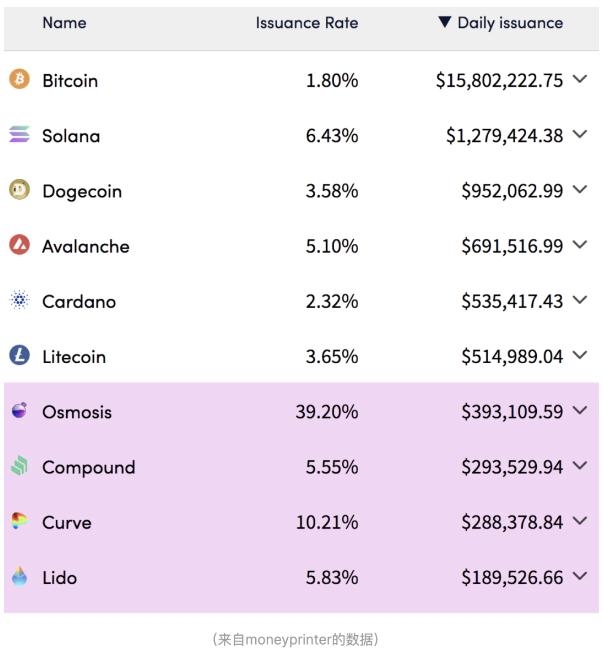The image size is (603, 651).
Task: Expand the Osmosis row chevron
Action: pos(581,412)
